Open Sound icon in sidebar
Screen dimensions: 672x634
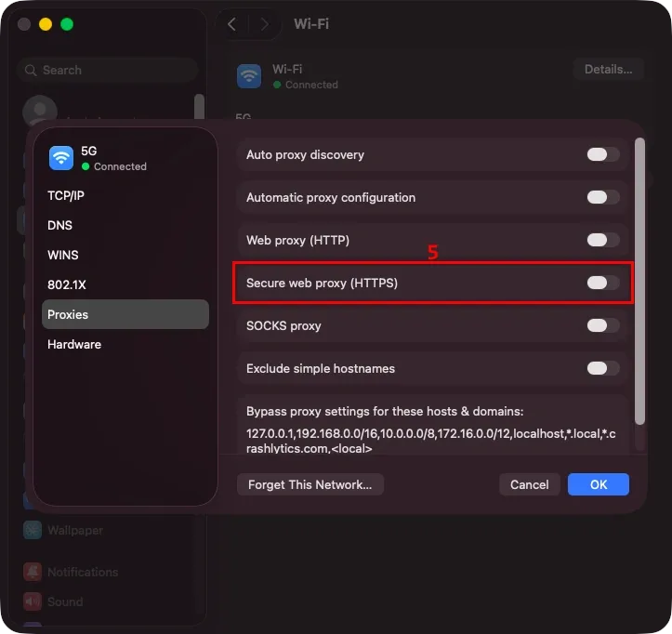(33, 601)
